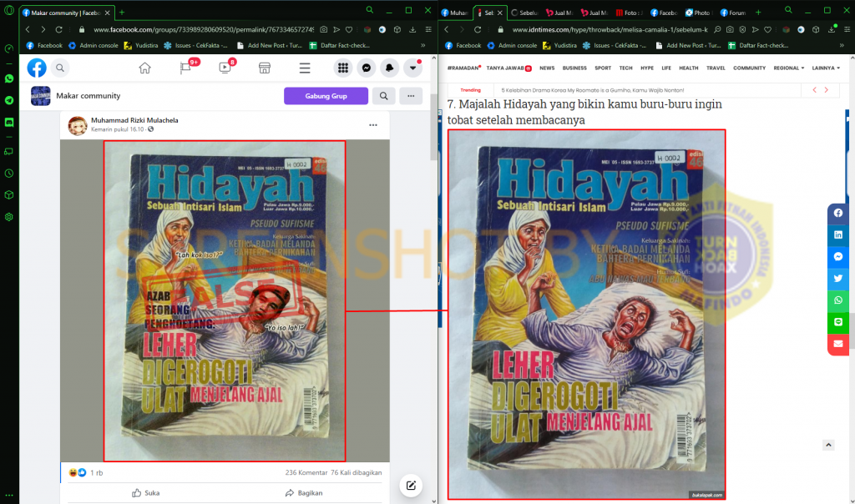The width and height of the screenshot is (855, 504).
Task: Open Facebook Marketplace icon
Action: tap(265, 68)
